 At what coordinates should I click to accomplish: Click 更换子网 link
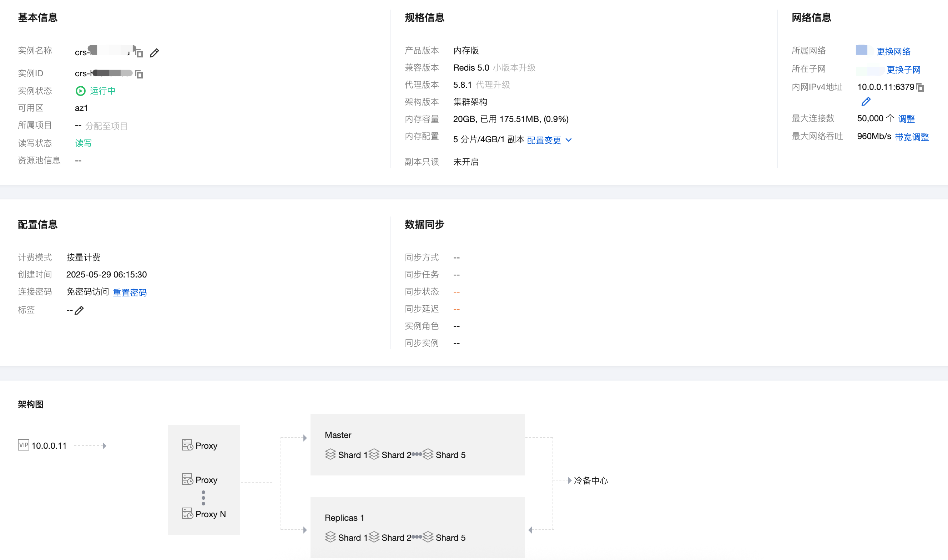point(903,70)
